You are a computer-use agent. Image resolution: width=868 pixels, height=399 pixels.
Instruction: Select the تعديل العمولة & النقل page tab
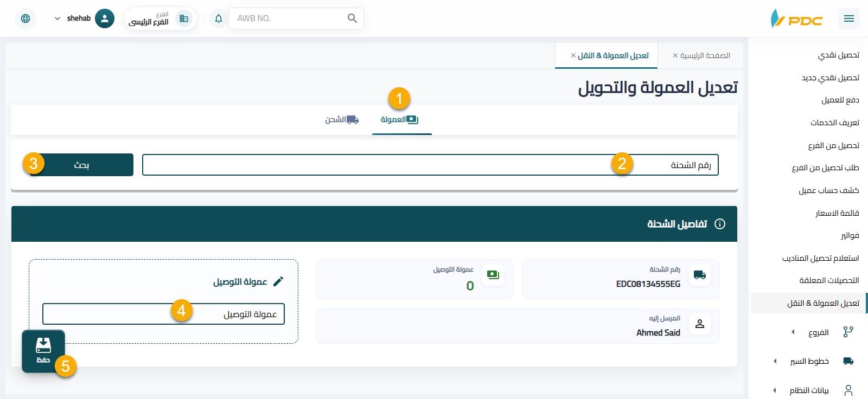pyautogui.click(x=613, y=55)
